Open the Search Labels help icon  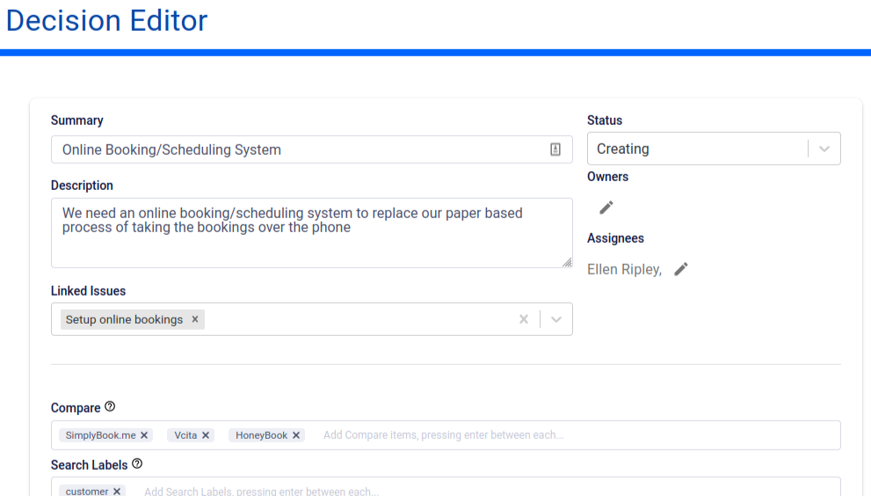click(x=137, y=464)
